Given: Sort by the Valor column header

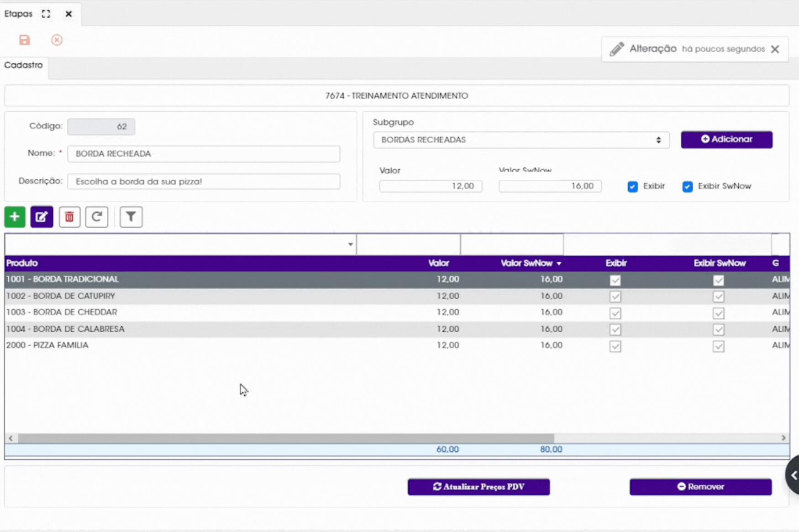Looking at the screenshot, I should [x=438, y=263].
